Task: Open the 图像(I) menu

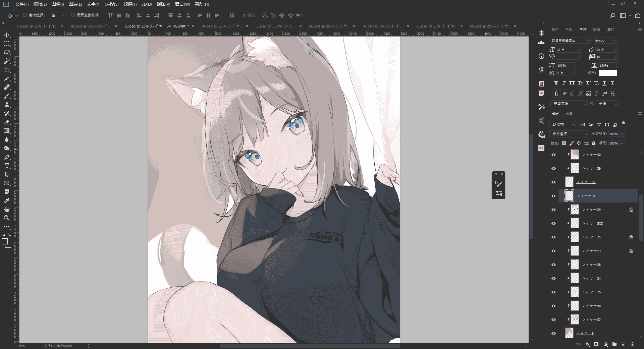Action: click(58, 4)
